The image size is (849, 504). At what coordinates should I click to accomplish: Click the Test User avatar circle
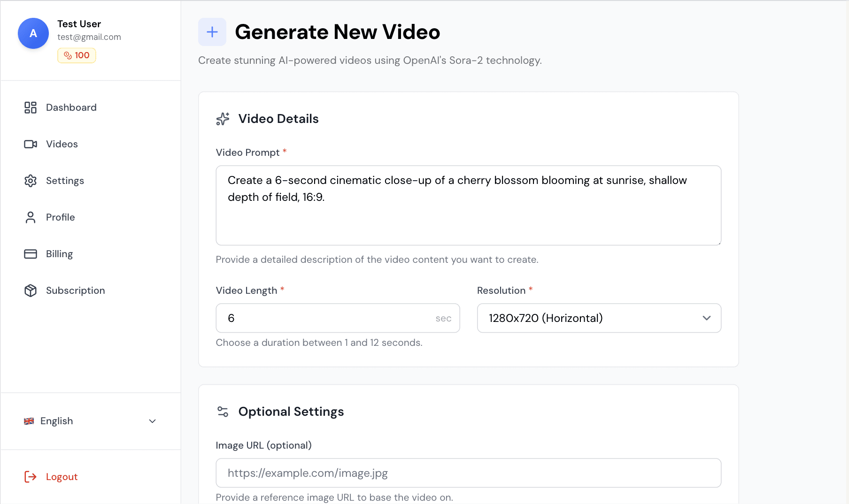[x=33, y=33]
